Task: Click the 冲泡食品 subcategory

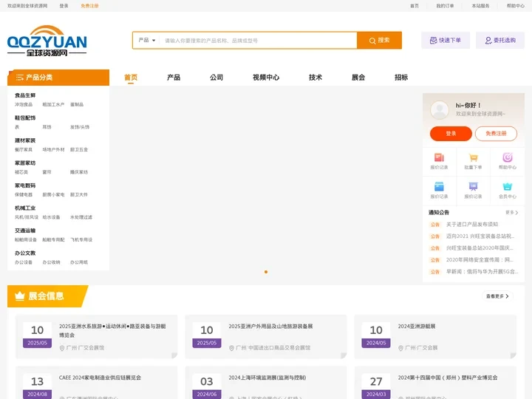Action: click(x=24, y=104)
